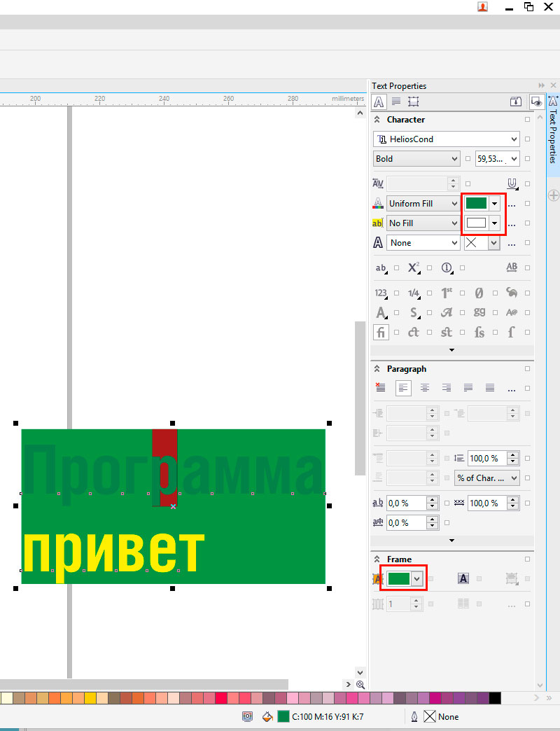Open the underline options button
Viewport: 560px width, 731px height.
tap(512, 183)
